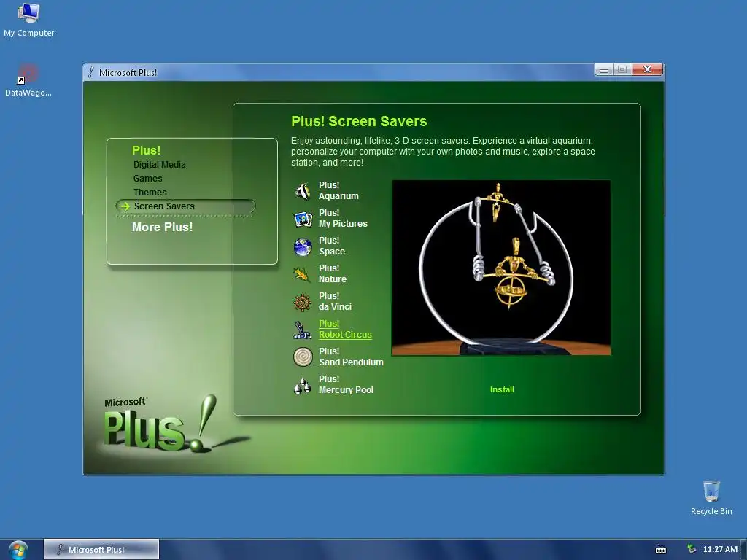Select the Plus! Aquarium text link
This screenshot has height=560, width=747.
click(338, 190)
